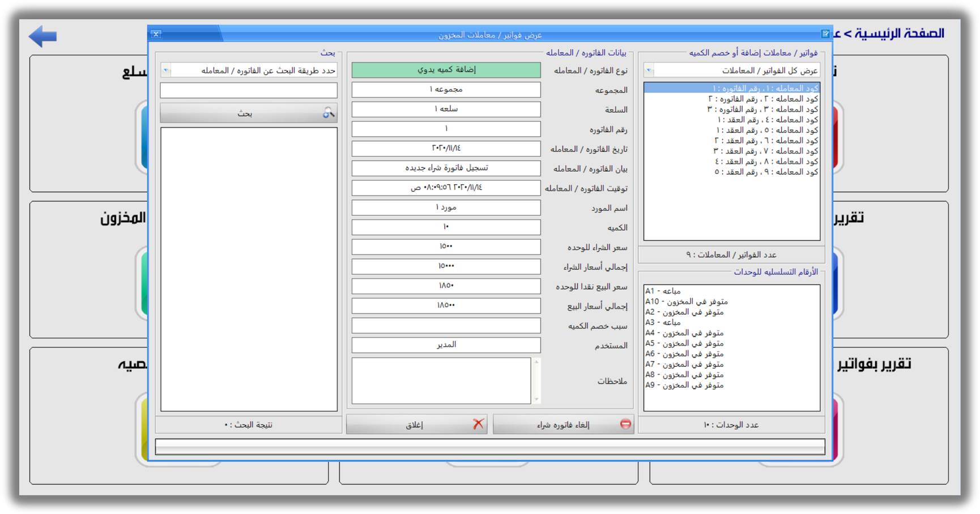Click the اسم المورد field showing مورد ١

click(x=446, y=207)
